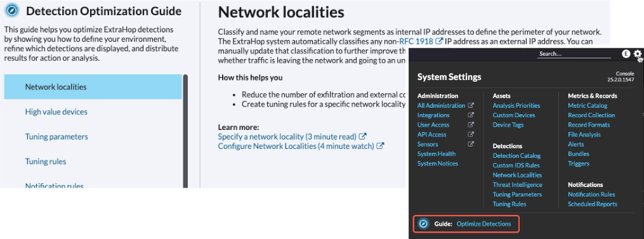
Task: Open Tuning Parameters in System Settings
Action: pos(518,194)
